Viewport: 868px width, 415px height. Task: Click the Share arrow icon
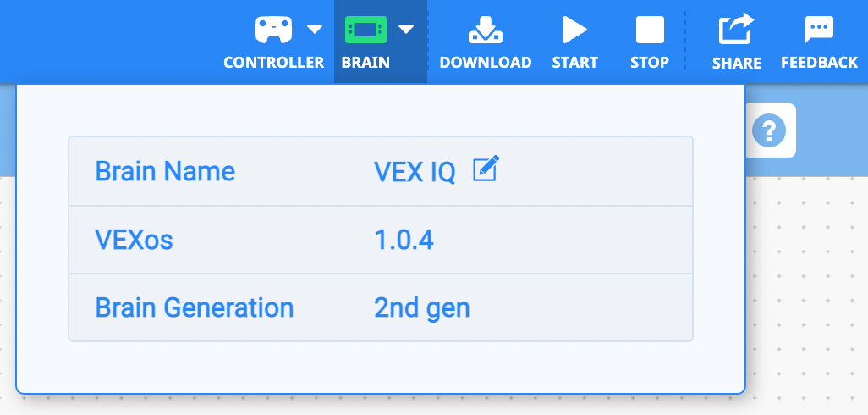point(735,29)
